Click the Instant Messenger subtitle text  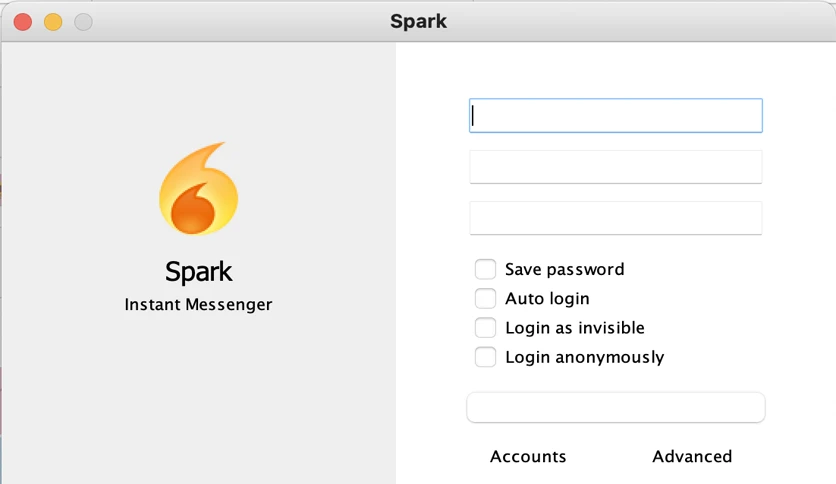pos(198,304)
